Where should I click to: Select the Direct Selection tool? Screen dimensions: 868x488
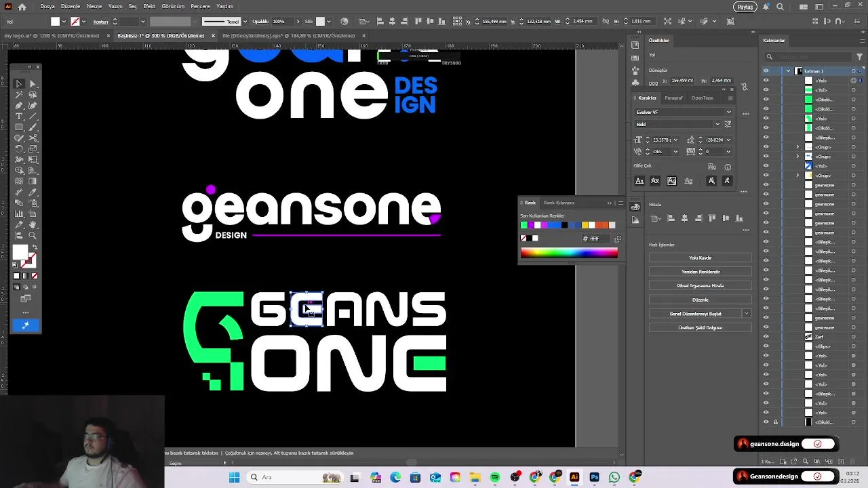coord(33,84)
